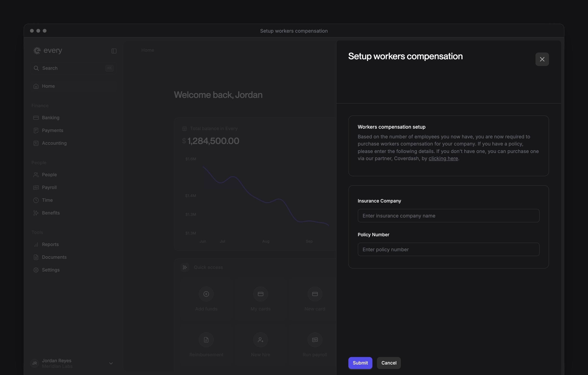Viewport: 588px width, 375px height.
Task: Open Time tracking section
Action: click(x=73, y=200)
